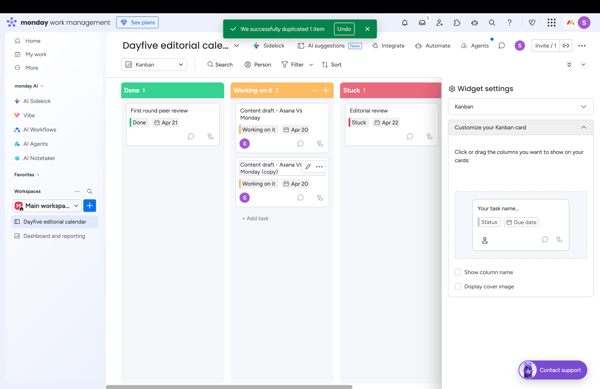
Task: Open Working on it column three-dot menu
Action: click(315, 91)
